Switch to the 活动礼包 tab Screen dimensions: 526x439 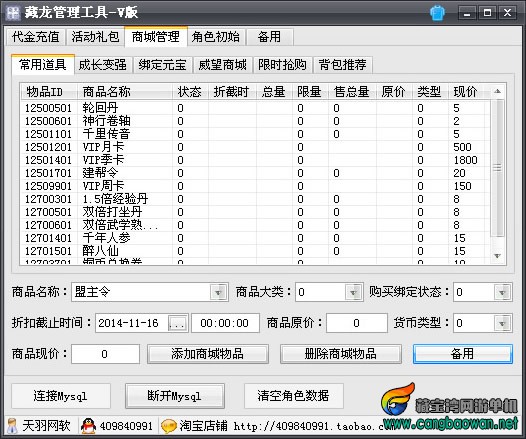(x=95, y=37)
